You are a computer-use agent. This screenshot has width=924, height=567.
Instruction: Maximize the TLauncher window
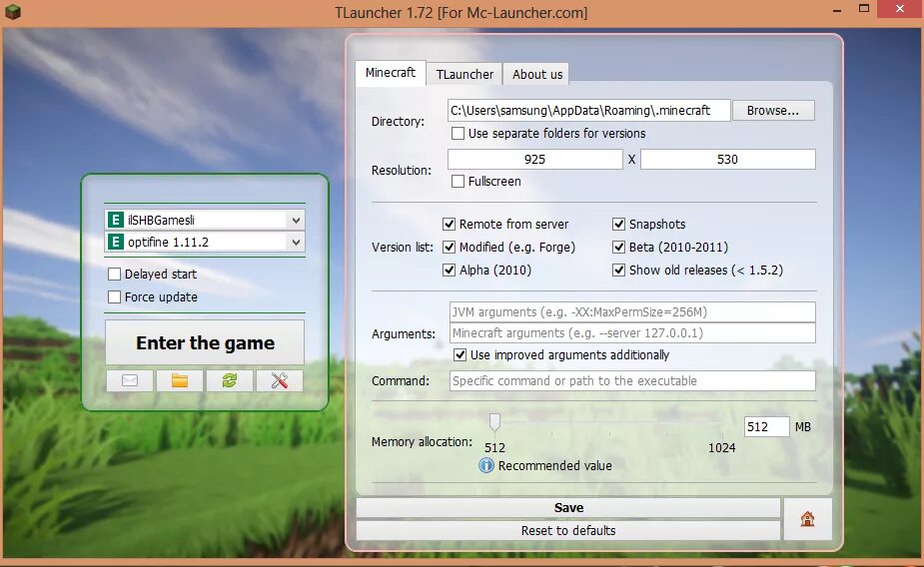864,9
